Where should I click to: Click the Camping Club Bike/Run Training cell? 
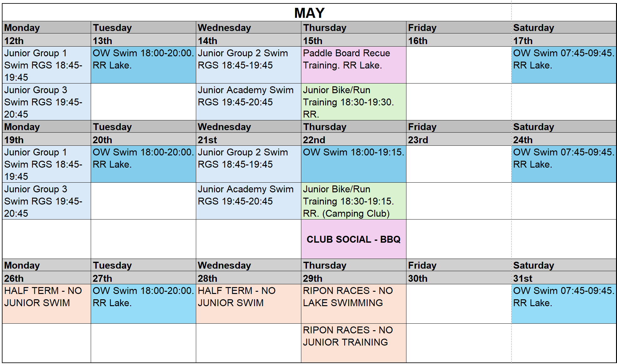[x=354, y=201]
